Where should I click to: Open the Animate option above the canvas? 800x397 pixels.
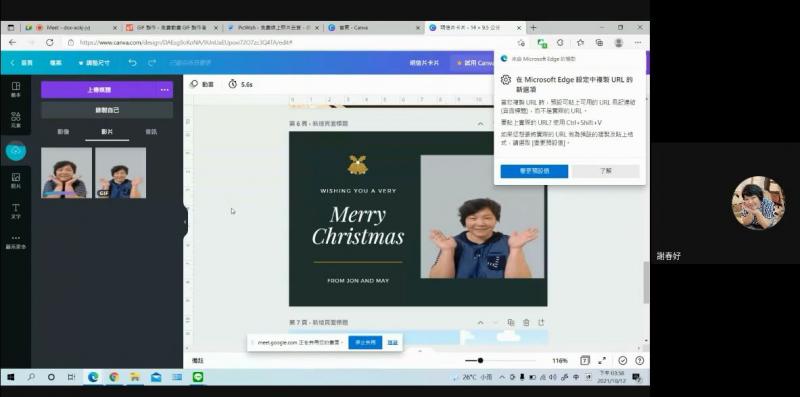(x=202, y=84)
